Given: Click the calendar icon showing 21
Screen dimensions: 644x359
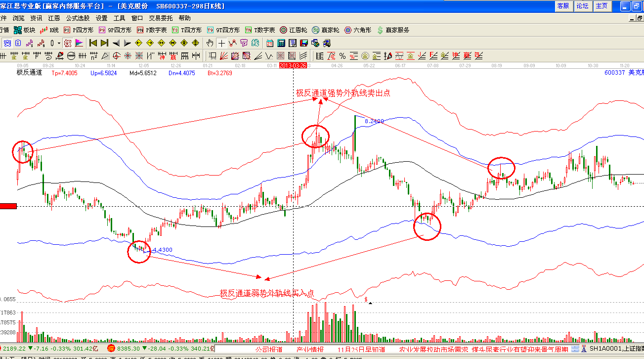Looking at the screenshot, I should [x=270, y=43].
